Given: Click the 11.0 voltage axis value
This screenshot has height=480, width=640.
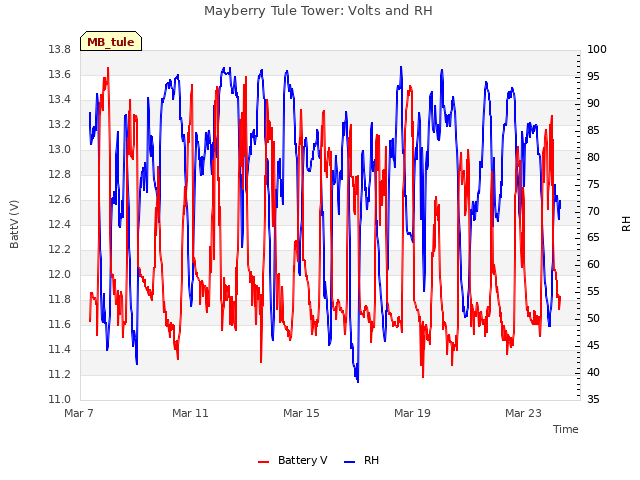Looking at the screenshot, I should (60, 400).
